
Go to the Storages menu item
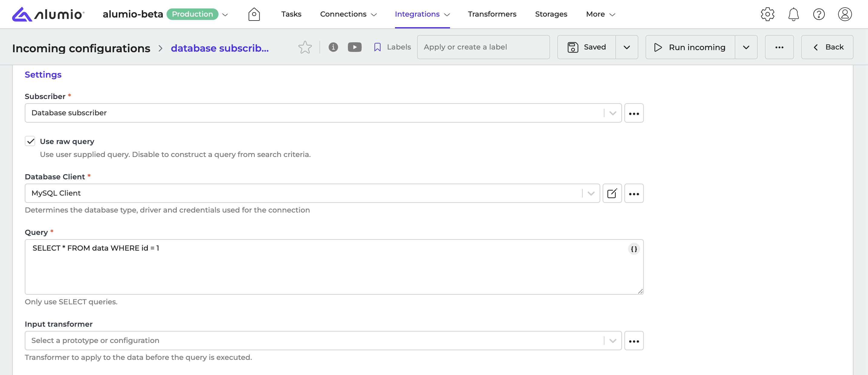pos(551,14)
